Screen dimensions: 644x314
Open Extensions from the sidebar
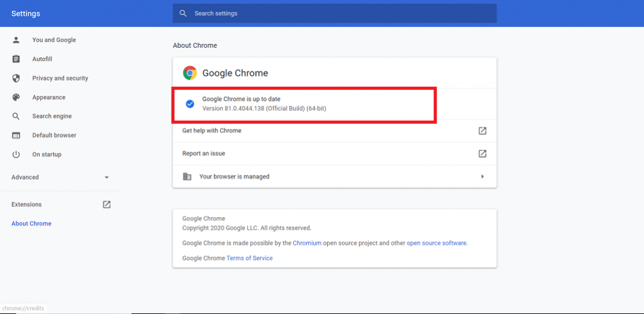coord(26,205)
